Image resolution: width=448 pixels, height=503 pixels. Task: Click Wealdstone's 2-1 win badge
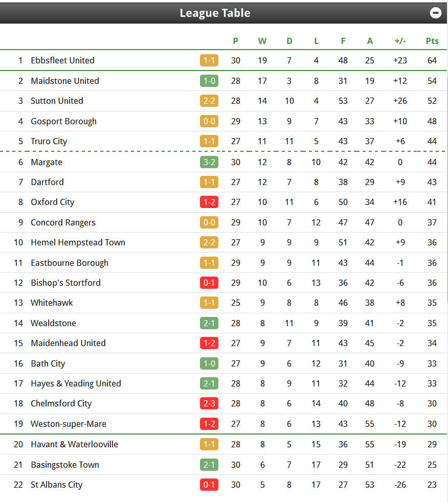pos(209,323)
